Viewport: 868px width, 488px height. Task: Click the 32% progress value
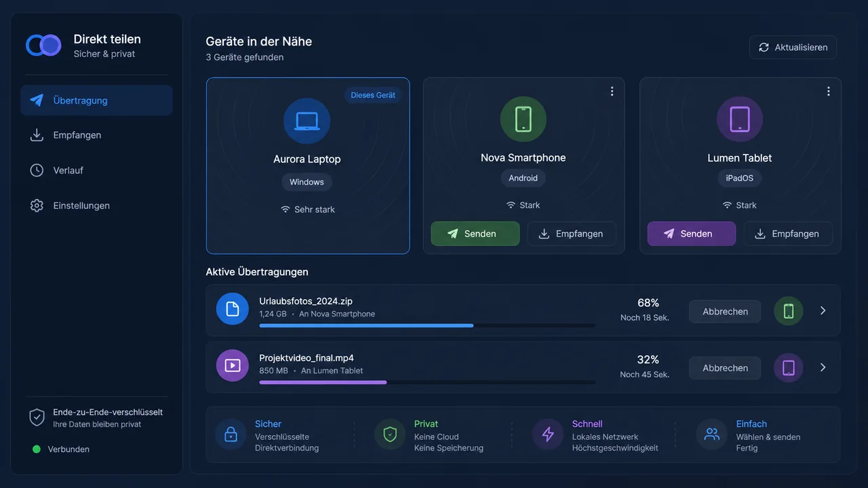point(648,360)
